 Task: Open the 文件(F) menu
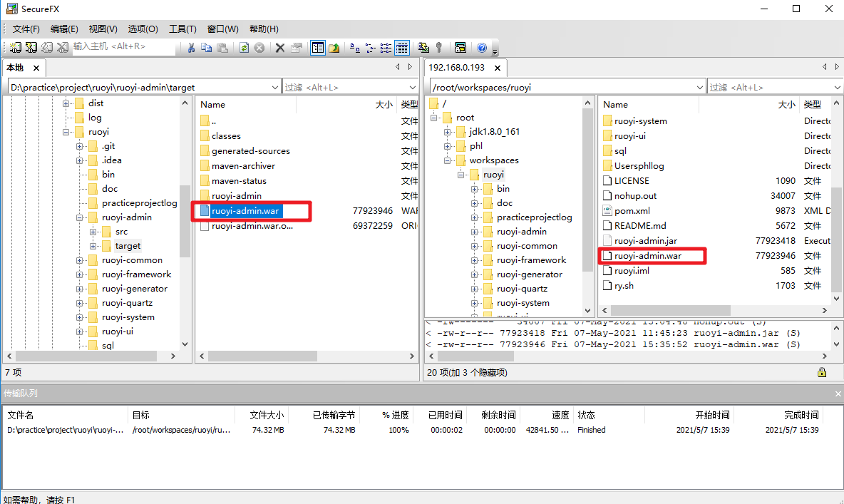[26, 29]
